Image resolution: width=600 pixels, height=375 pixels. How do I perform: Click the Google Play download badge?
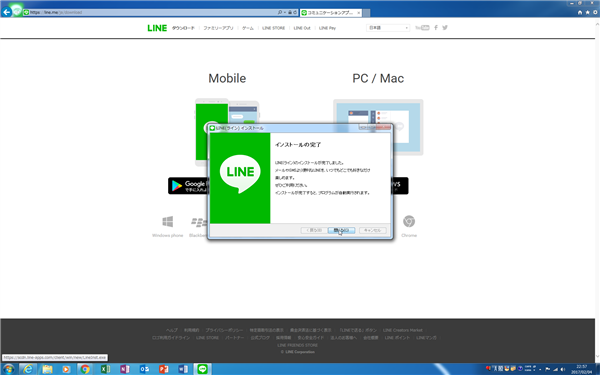click(188, 186)
